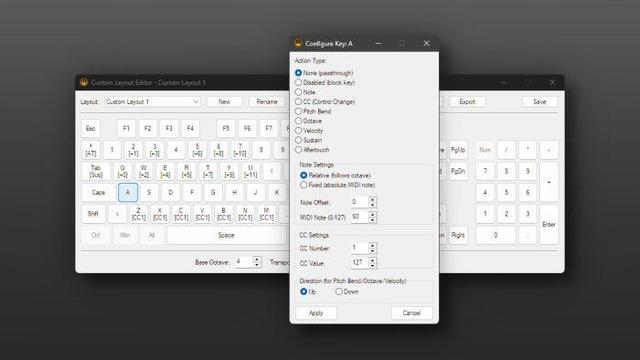This screenshot has width=640, height=360.
Task: Select the Tab [Sus] key
Action: (x=96, y=171)
